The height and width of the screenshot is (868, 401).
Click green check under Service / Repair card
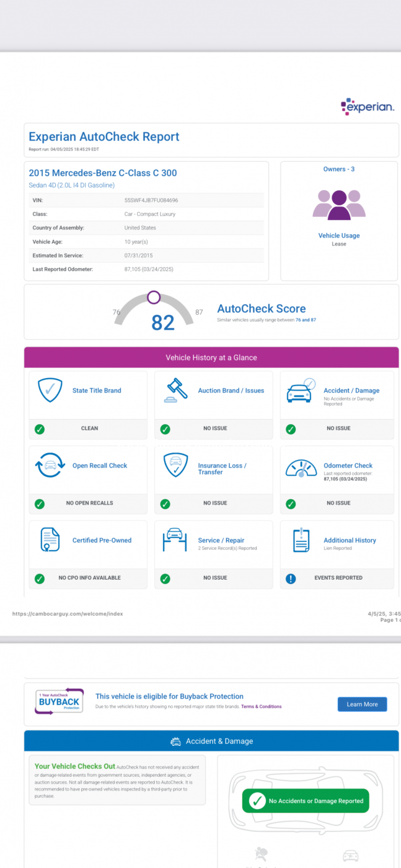point(165,578)
